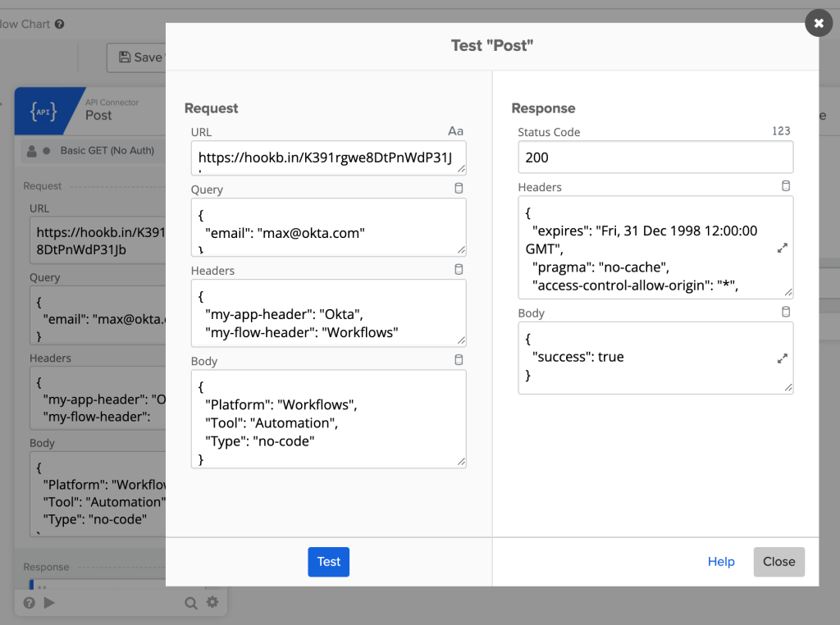Image resolution: width=840 pixels, height=625 pixels.
Task: Click into the request Body JSON field
Action: point(328,418)
